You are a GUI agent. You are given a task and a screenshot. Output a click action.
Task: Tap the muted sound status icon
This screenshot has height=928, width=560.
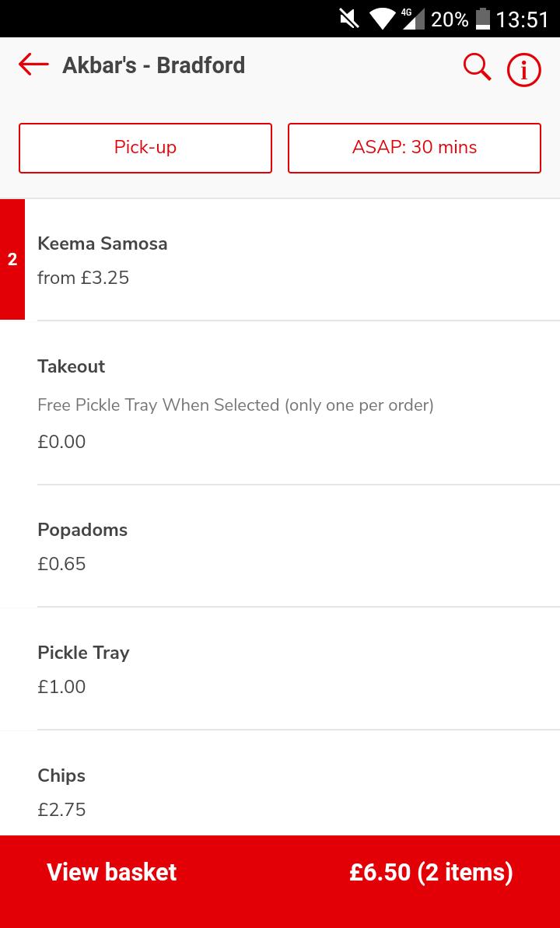coord(349,19)
